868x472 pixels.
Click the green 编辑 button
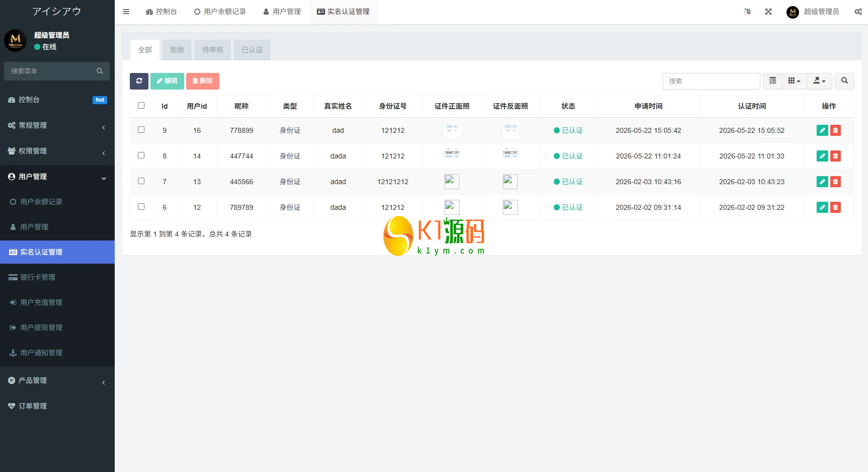click(167, 81)
